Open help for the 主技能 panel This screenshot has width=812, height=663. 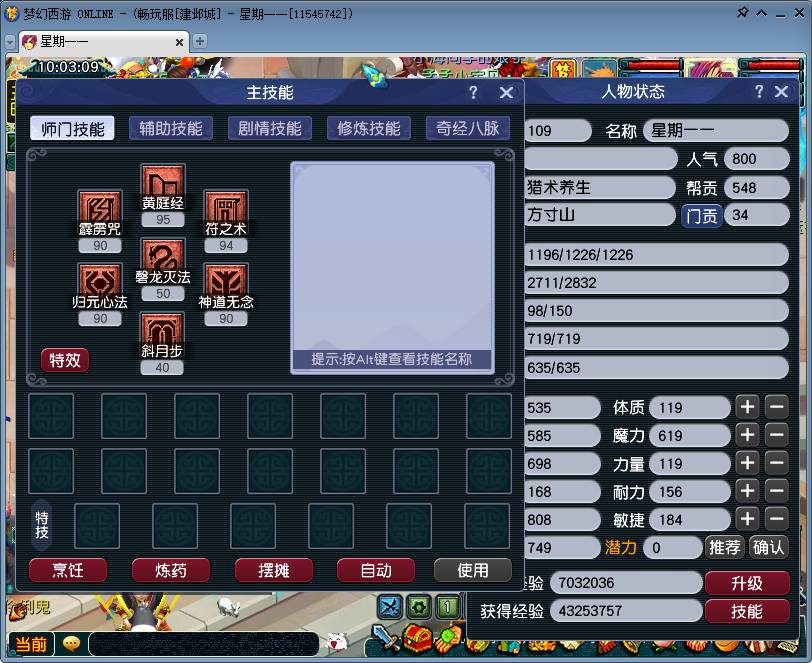pyautogui.click(x=473, y=92)
